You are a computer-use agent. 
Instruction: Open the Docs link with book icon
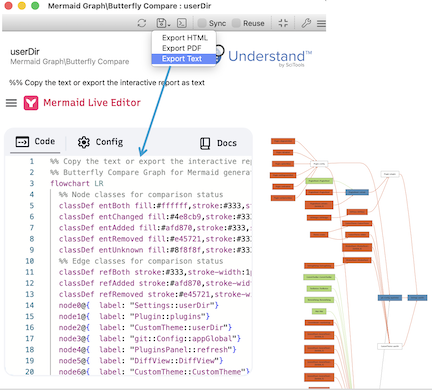(x=218, y=143)
